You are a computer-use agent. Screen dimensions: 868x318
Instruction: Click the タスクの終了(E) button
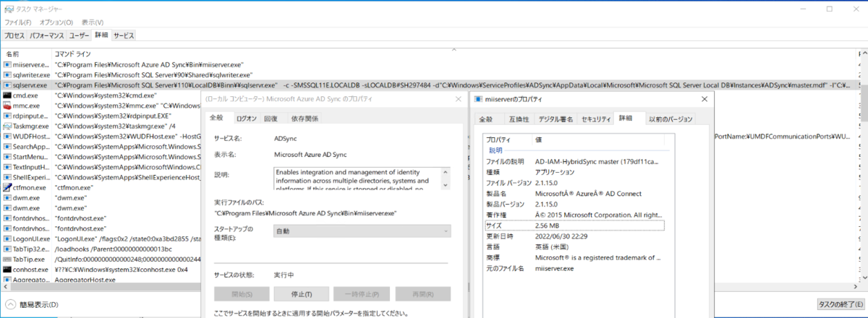(x=839, y=304)
